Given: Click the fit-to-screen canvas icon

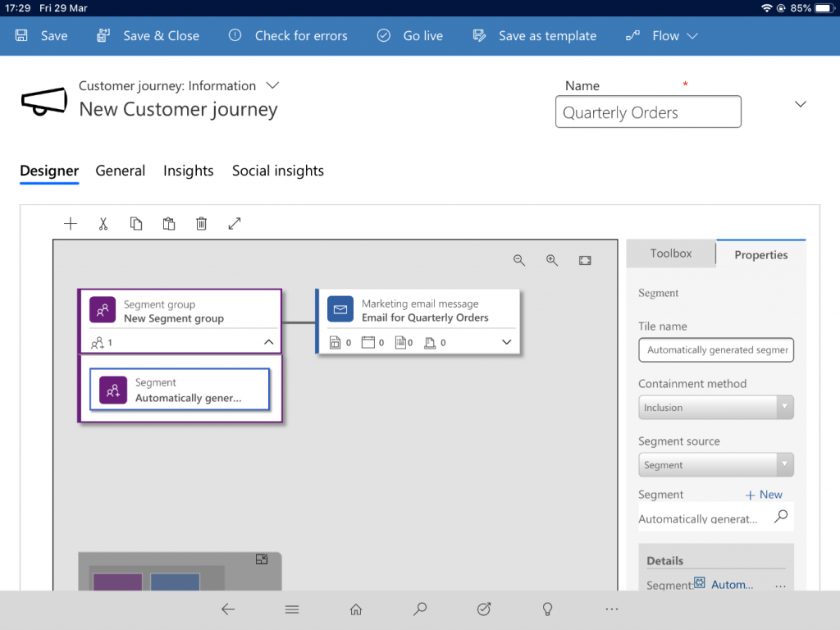Looking at the screenshot, I should pos(585,260).
